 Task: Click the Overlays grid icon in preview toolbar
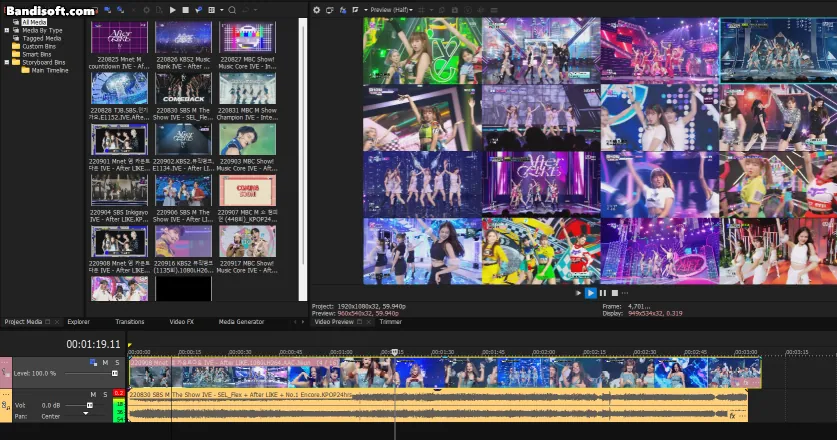[422, 10]
